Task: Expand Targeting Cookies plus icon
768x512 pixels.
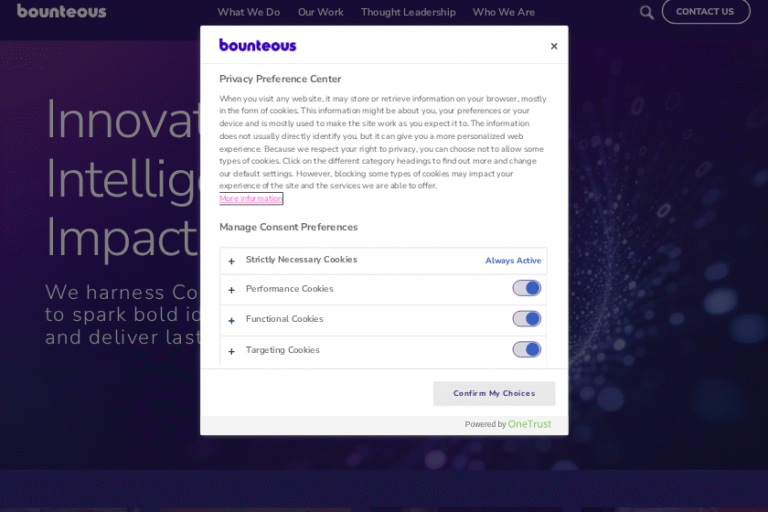Action: [232, 351]
